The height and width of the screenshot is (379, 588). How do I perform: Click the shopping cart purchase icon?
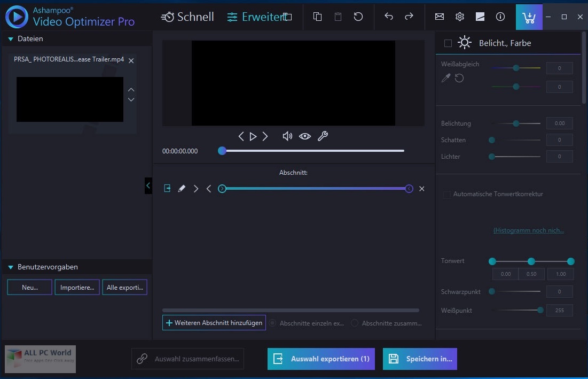pyautogui.click(x=529, y=17)
